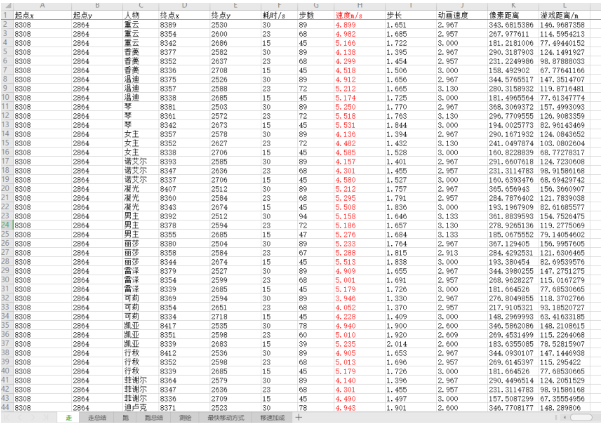Viewport: 604px width, 423px height.
Task: Select row 1 by its row number
Action: pos(4,17)
